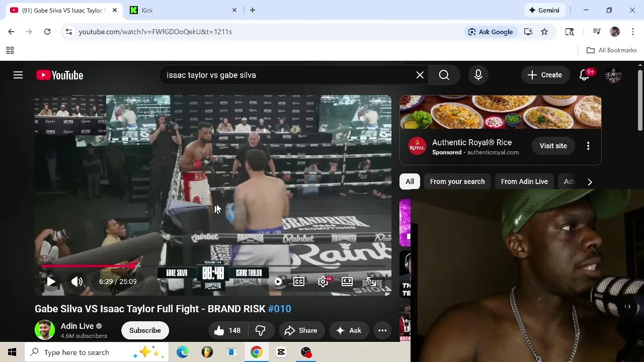Visit site for Authentic Royal Rice ad
The height and width of the screenshot is (362, 644).
point(553,146)
